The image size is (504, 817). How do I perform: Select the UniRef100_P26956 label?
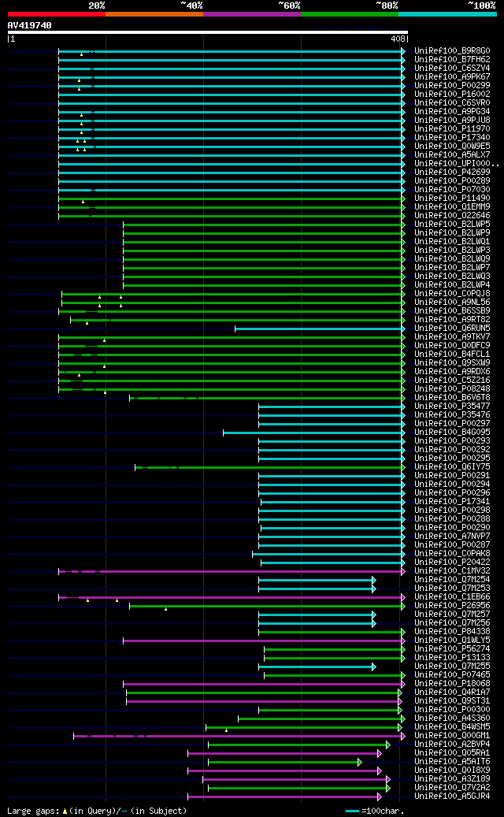[452, 605]
